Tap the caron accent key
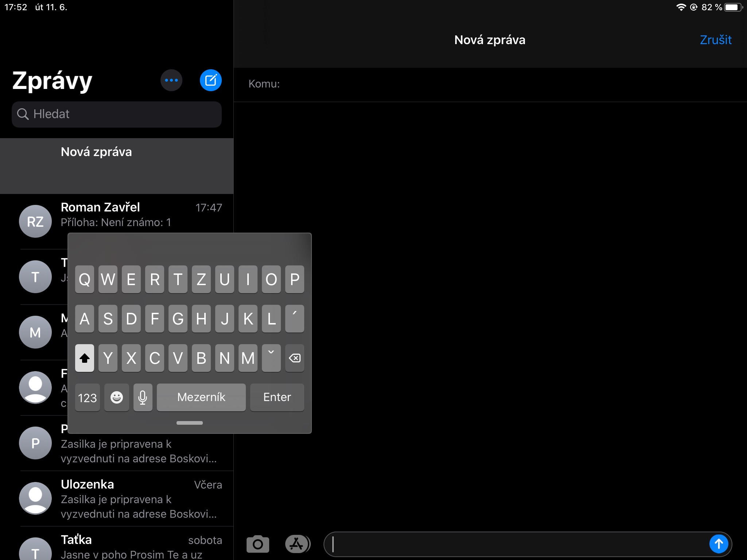This screenshot has height=560, width=747. coord(271,358)
